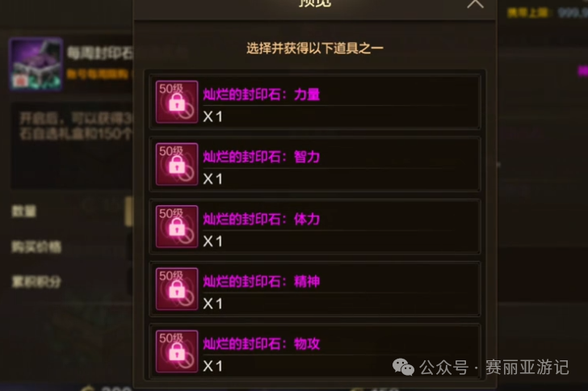Click the 精神 sealing stone icon

(177, 288)
